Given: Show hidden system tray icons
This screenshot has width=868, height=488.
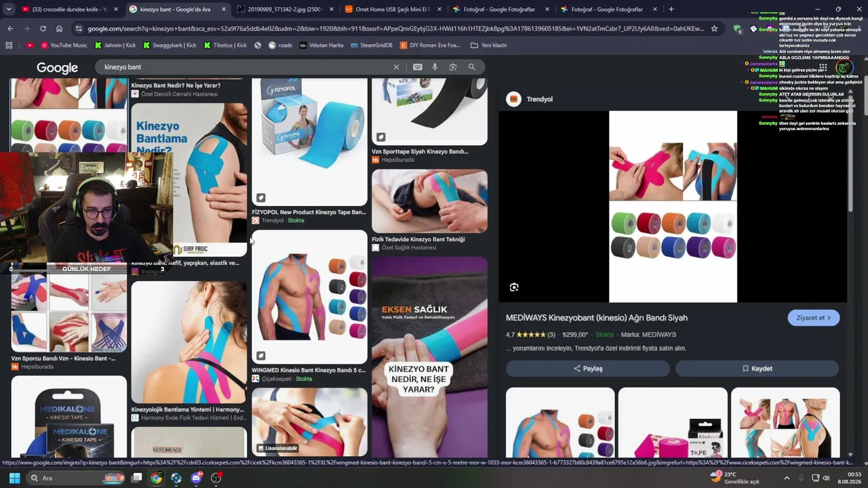Looking at the screenshot, I should point(787,478).
